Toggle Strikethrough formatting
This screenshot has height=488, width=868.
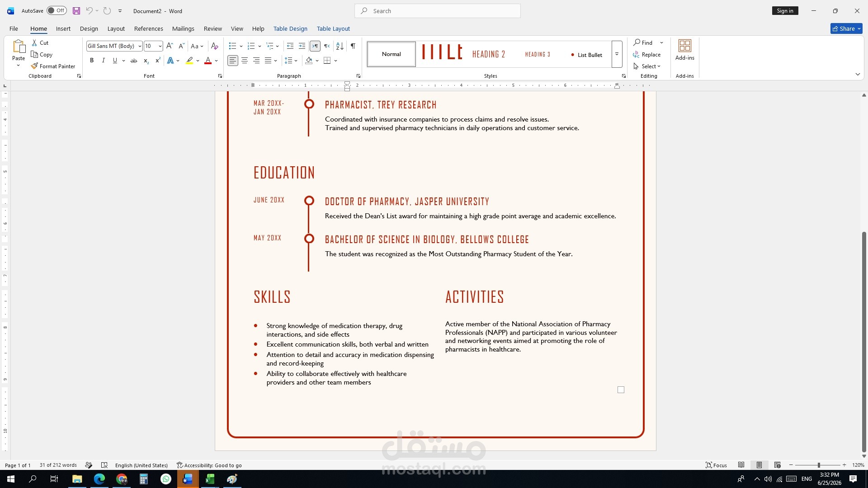tap(134, 61)
